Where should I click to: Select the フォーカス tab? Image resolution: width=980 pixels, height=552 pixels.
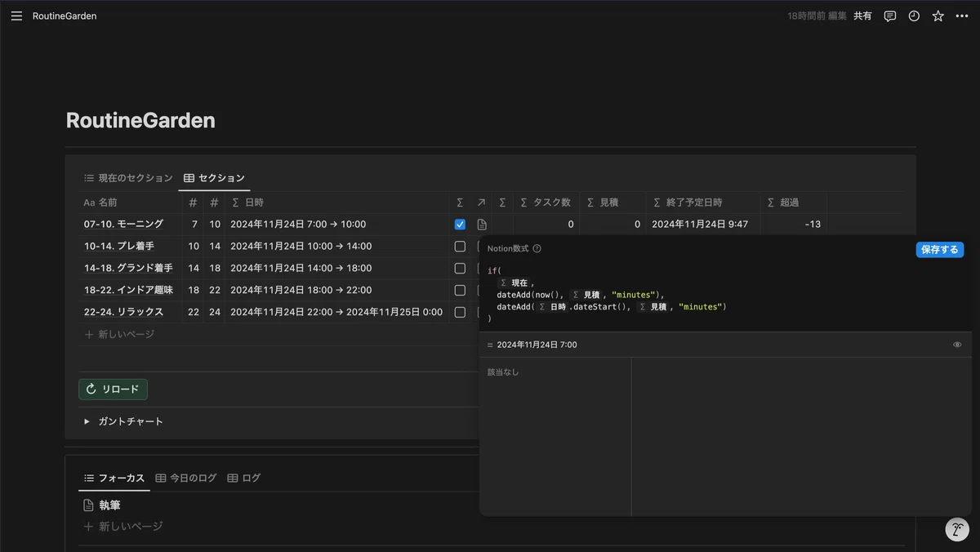pyautogui.click(x=114, y=478)
